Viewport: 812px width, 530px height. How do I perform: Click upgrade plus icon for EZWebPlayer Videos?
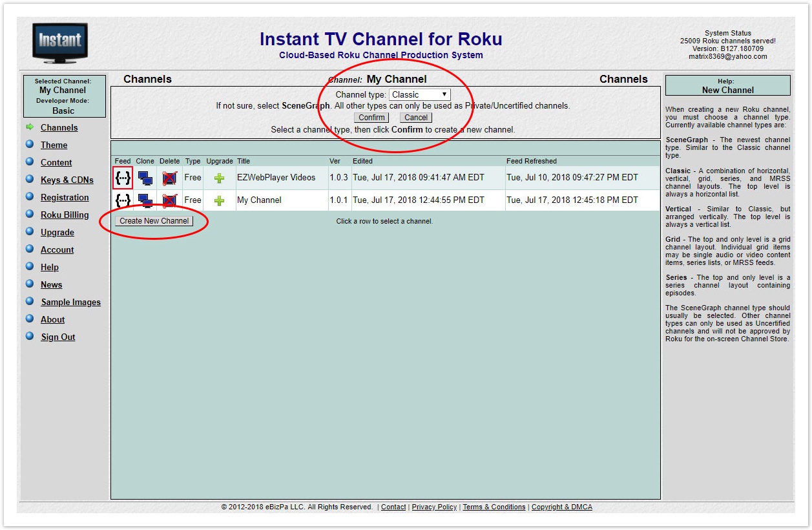[x=219, y=178]
